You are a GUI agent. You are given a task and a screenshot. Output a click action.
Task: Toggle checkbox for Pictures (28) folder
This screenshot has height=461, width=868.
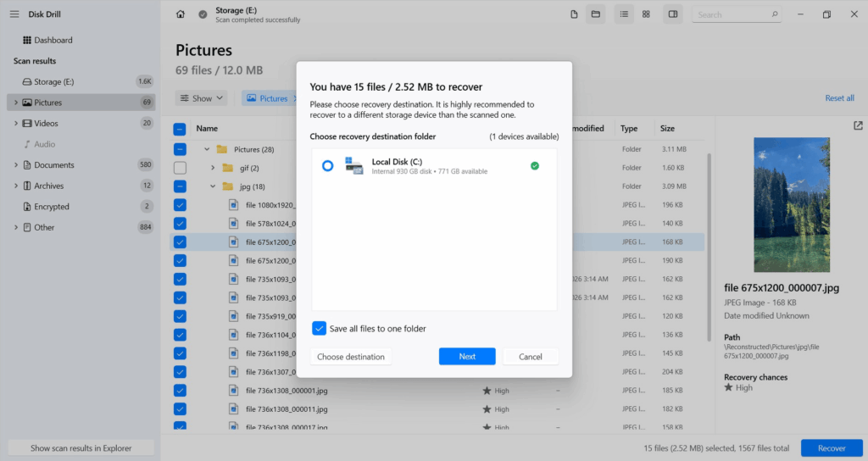180,149
